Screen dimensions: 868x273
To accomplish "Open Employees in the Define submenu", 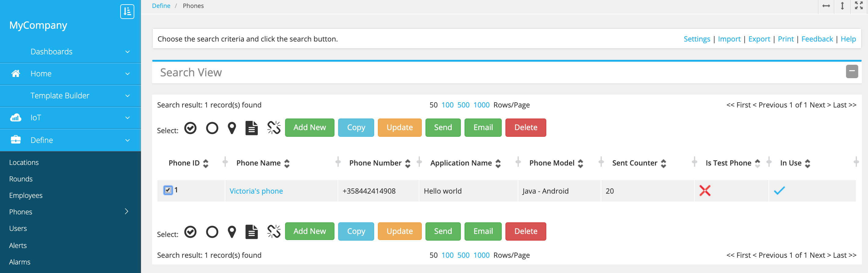I will tap(26, 195).
